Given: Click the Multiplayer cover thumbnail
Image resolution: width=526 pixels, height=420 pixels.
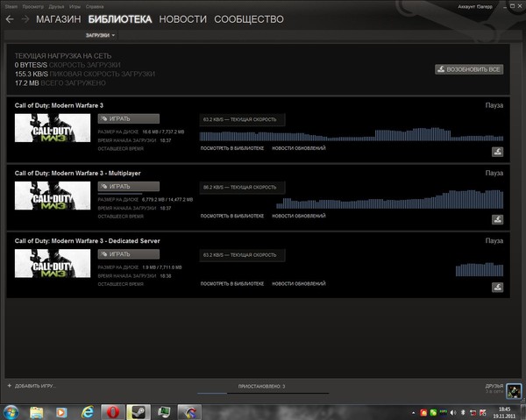Looking at the screenshot, I should [53, 196].
